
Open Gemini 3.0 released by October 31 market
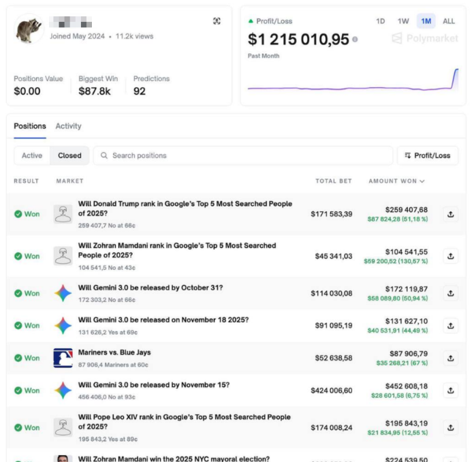pyautogui.click(x=150, y=288)
